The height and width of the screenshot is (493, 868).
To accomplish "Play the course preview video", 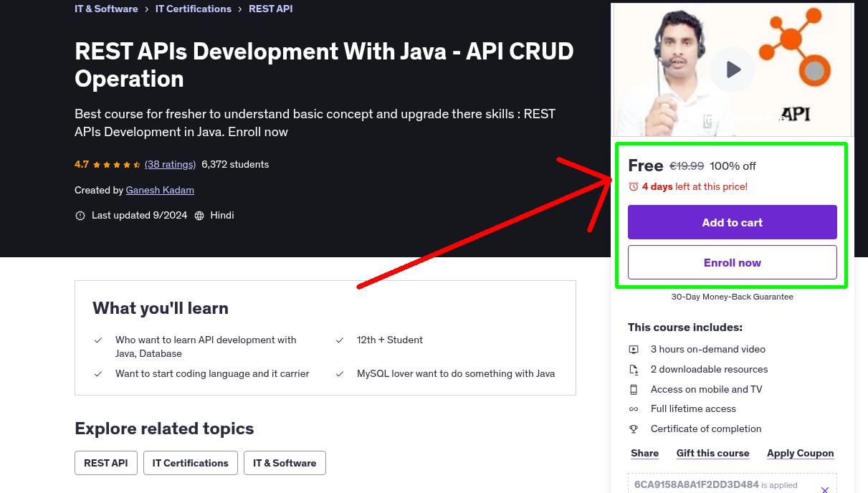I will [733, 70].
